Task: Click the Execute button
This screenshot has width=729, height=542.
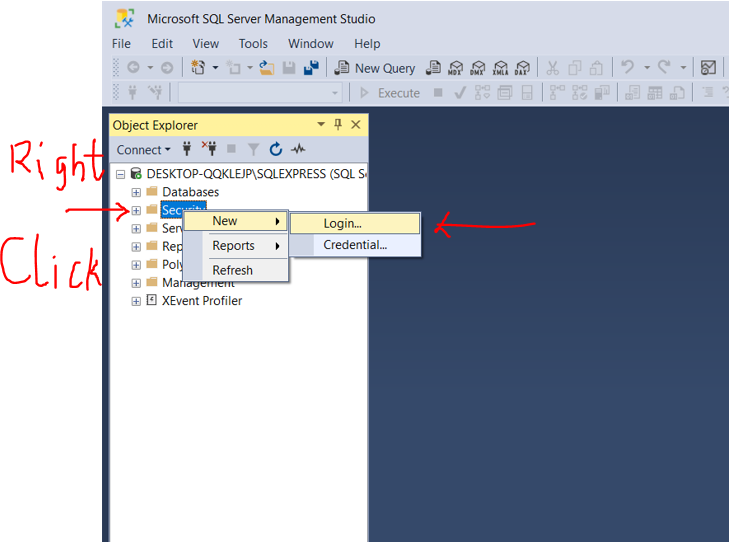Action: pyautogui.click(x=390, y=93)
